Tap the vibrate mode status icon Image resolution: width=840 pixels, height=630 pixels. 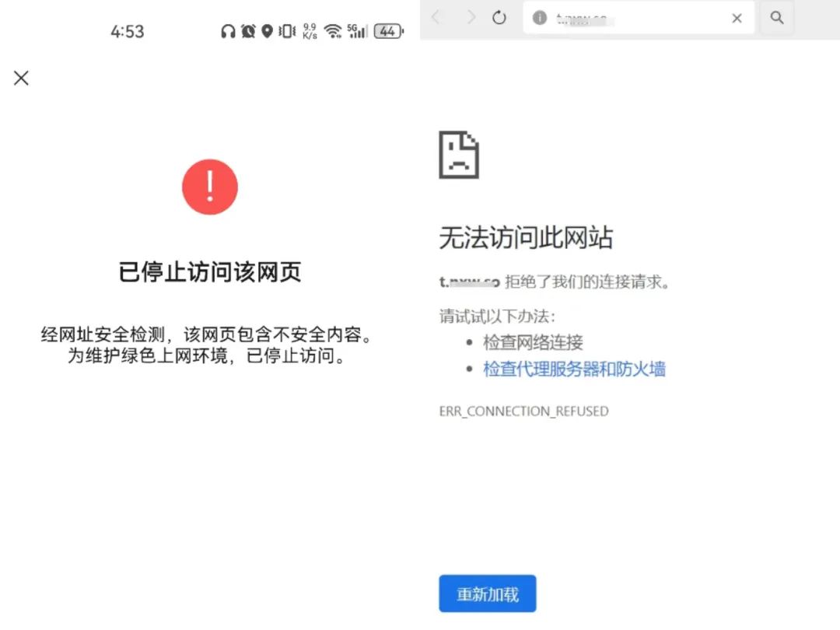point(287,31)
